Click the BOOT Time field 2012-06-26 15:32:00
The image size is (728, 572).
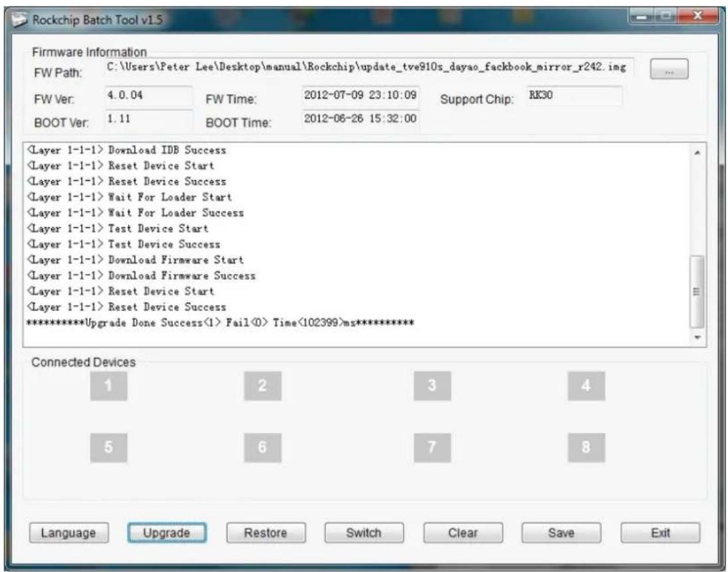point(360,120)
